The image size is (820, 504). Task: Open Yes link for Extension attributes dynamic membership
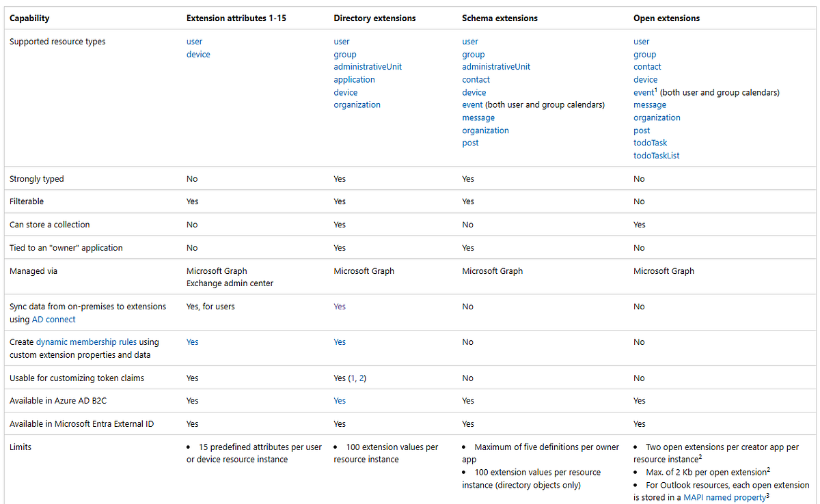point(192,342)
